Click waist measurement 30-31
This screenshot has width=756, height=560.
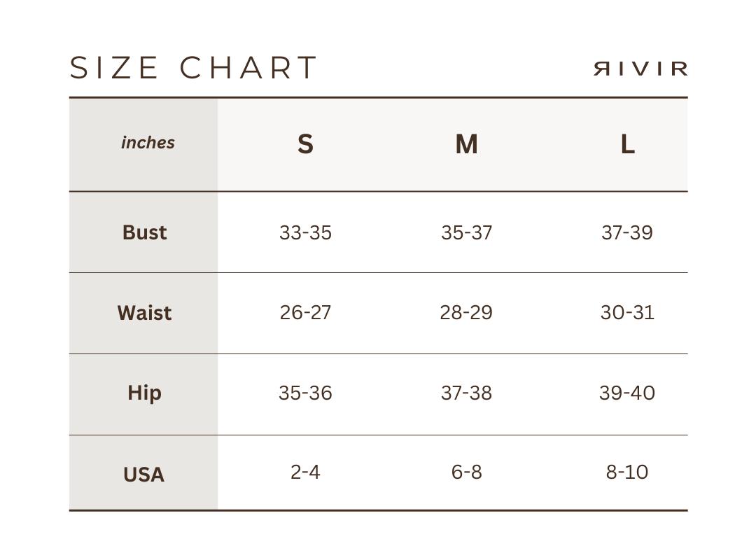pos(627,312)
